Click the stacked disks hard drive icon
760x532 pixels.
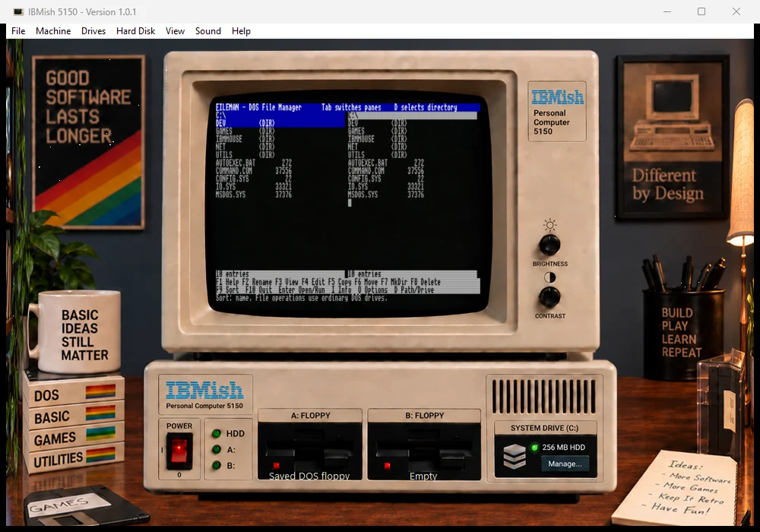click(x=515, y=456)
